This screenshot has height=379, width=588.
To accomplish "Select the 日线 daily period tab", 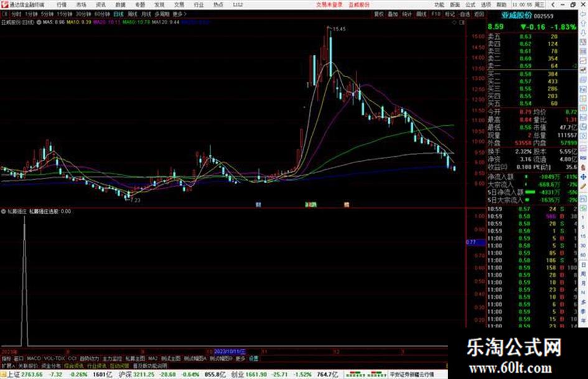I will 118,14.
